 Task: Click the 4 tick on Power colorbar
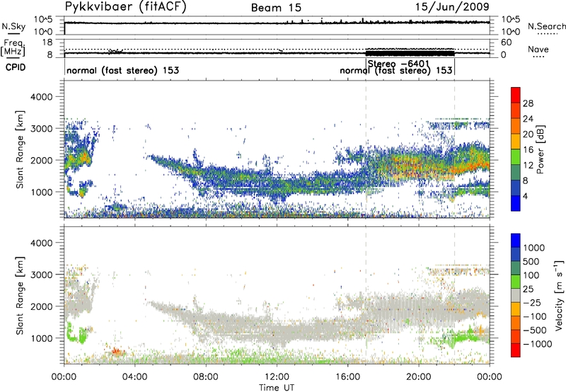[526, 196]
